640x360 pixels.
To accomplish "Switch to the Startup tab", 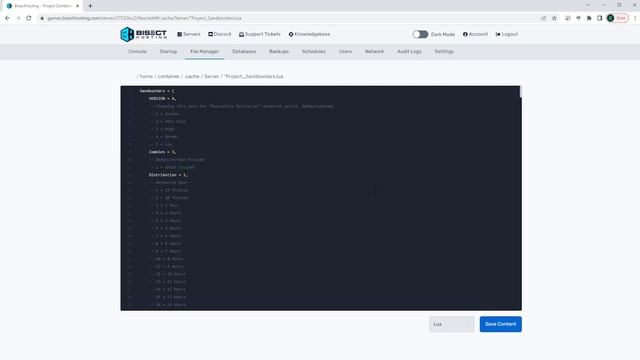I will 168,51.
